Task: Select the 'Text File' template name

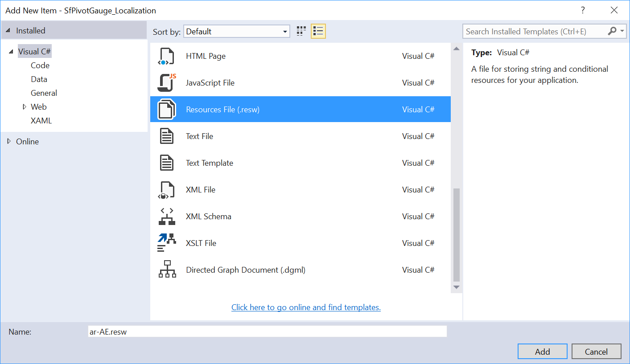Action: point(199,136)
